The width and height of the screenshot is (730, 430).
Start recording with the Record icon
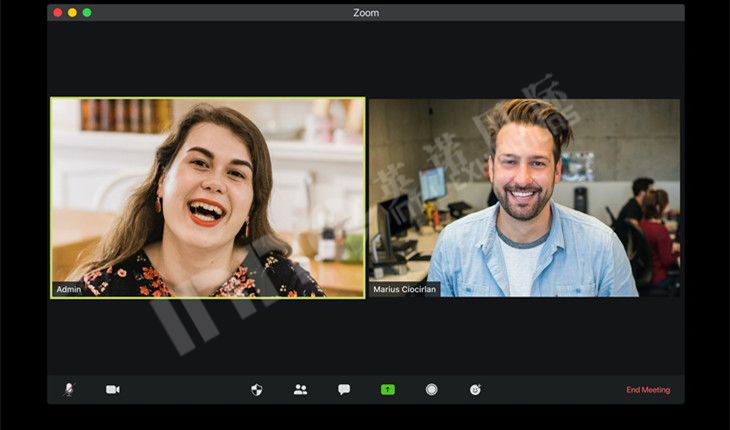[431, 389]
